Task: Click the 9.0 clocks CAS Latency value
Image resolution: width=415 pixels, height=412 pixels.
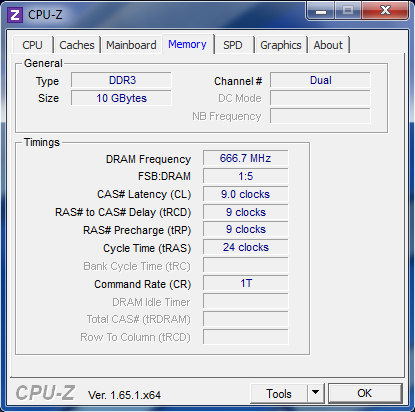Action: pyautogui.click(x=246, y=194)
